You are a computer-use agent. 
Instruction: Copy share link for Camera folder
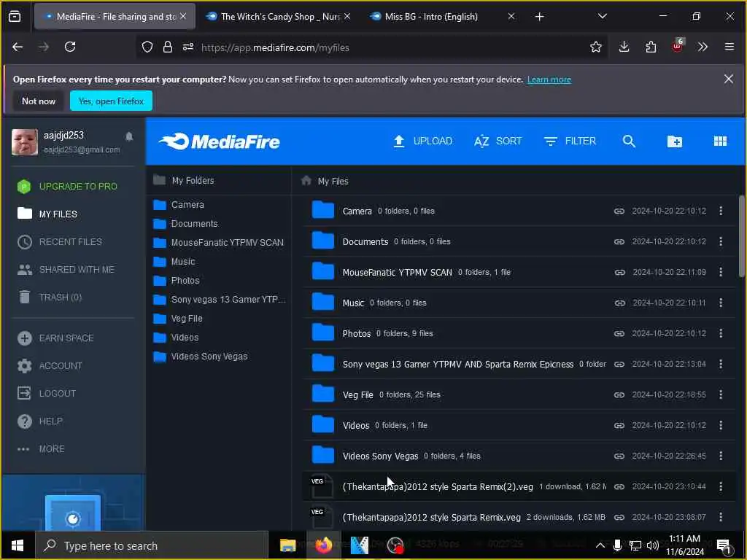(619, 211)
